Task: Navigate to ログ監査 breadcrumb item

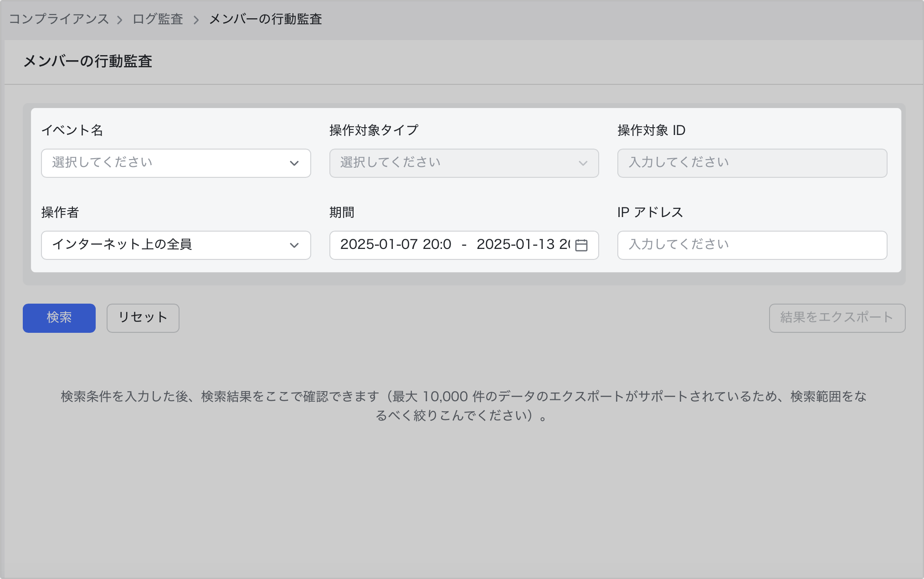Action: 158,19
